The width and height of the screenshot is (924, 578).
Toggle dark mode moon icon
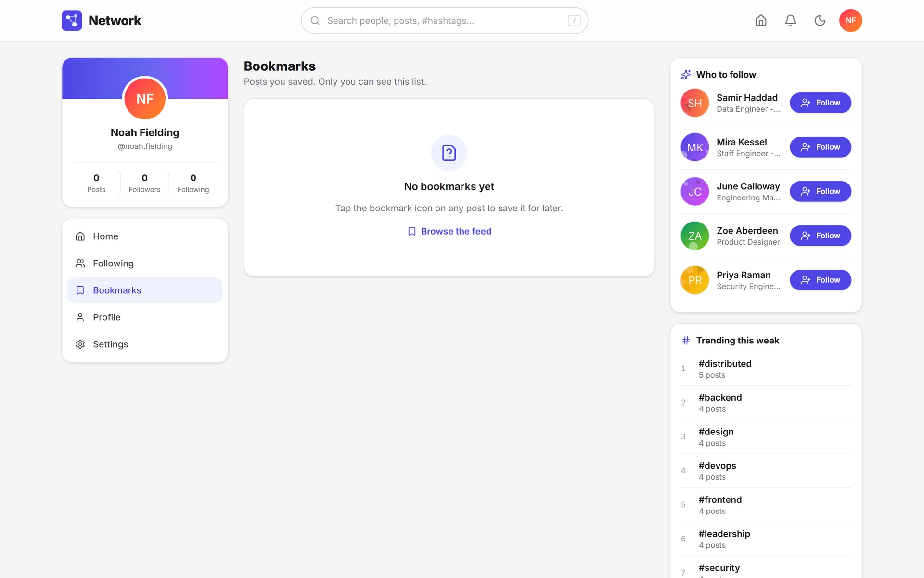tap(820, 20)
